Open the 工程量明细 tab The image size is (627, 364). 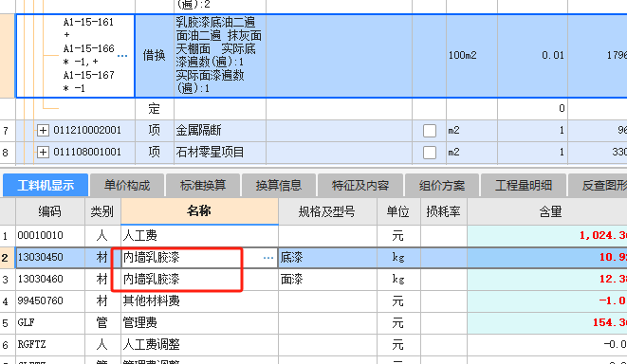524,185
